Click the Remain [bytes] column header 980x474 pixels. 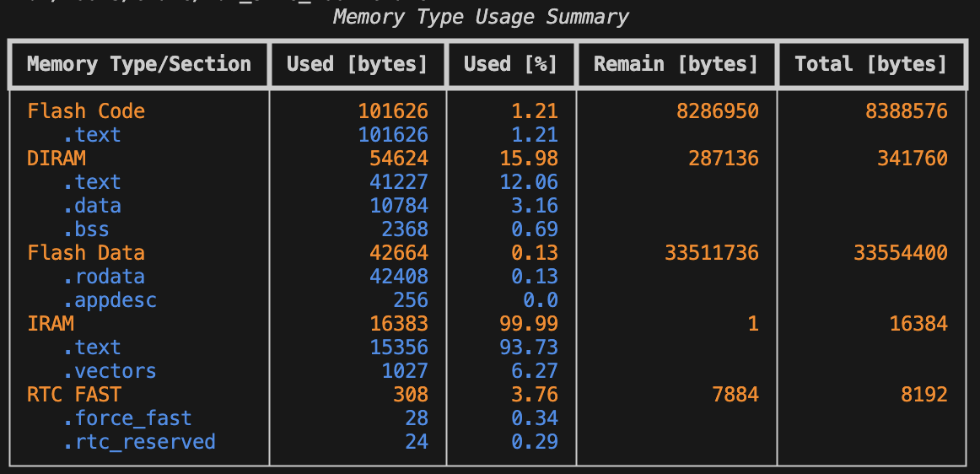676,64
